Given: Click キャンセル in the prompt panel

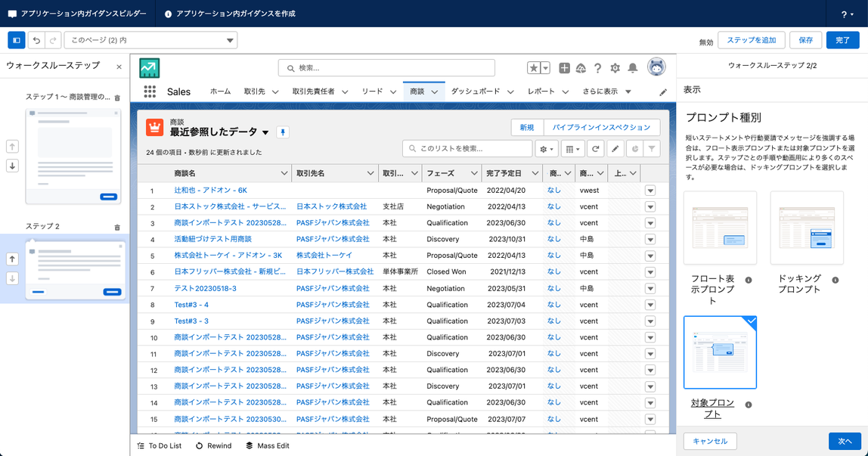Looking at the screenshot, I should click(x=710, y=442).
